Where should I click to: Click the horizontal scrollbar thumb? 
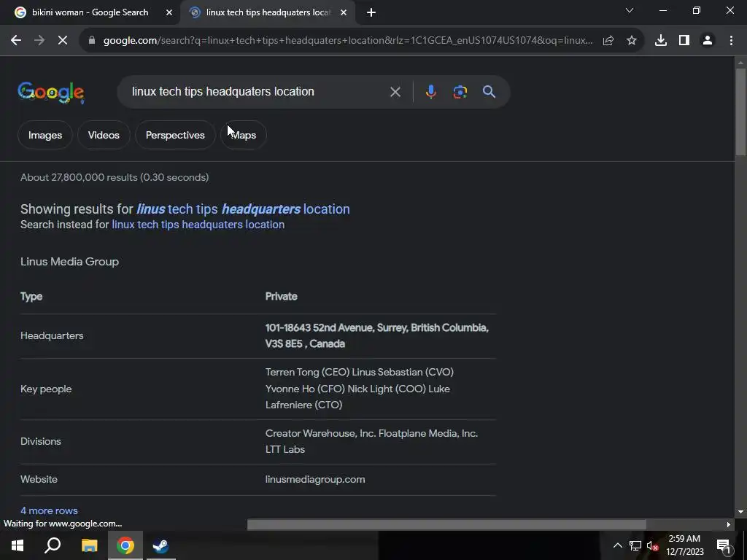[446, 525]
